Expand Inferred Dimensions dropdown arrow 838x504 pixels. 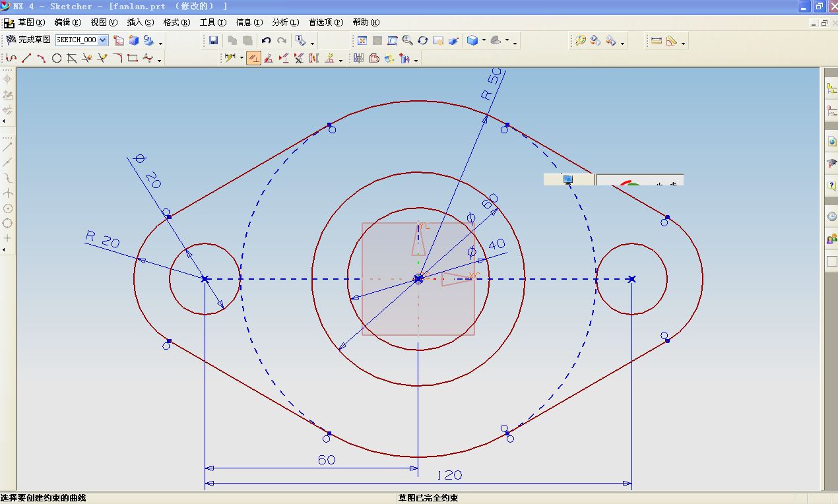242,58
